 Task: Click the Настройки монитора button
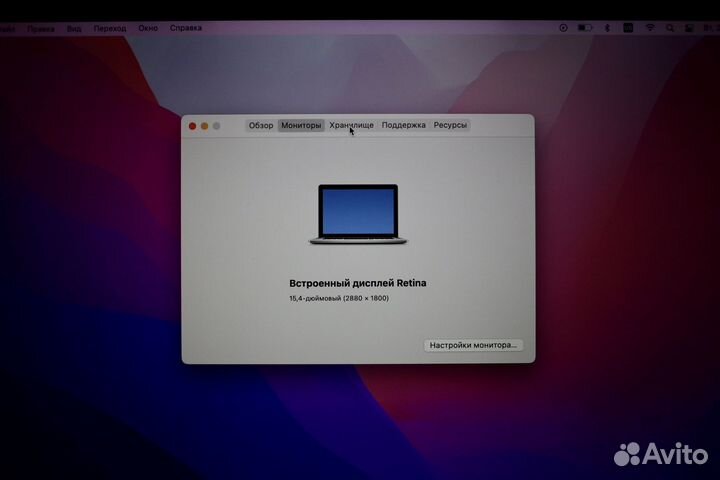[473, 345]
